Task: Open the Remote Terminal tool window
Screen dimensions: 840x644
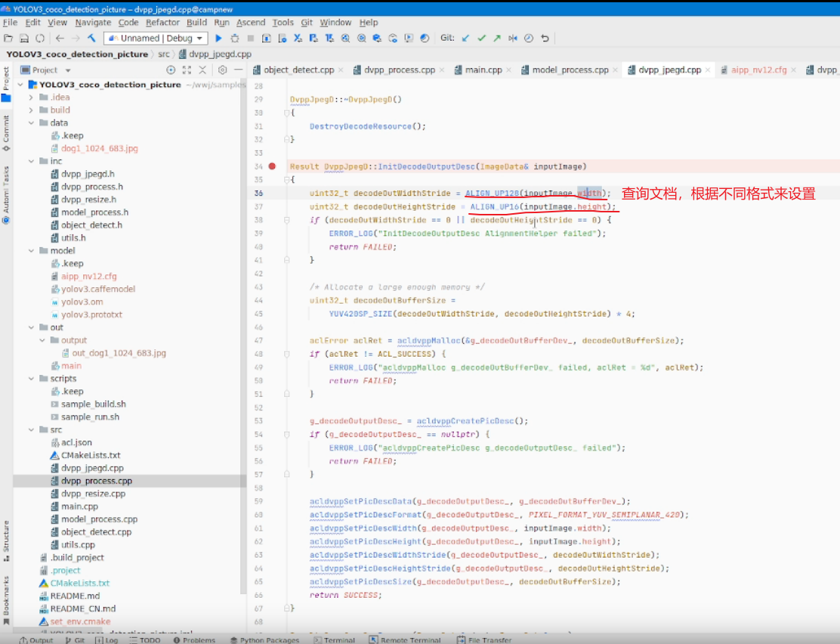Action: [405, 639]
